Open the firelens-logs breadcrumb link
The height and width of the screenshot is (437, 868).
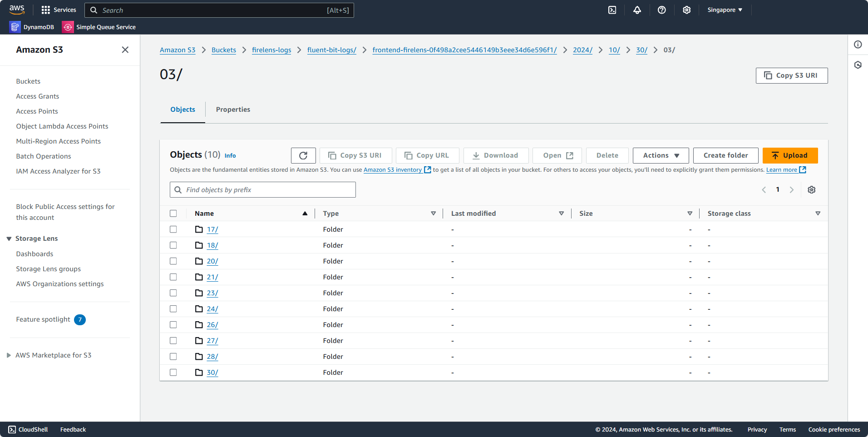click(271, 50)
